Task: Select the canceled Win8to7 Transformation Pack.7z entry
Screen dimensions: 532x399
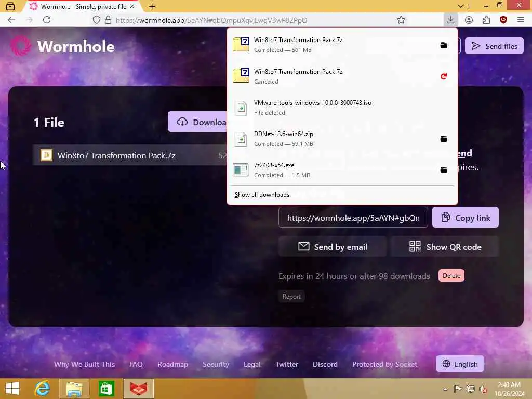Action: pyautogui.click(x=332, y=76)
